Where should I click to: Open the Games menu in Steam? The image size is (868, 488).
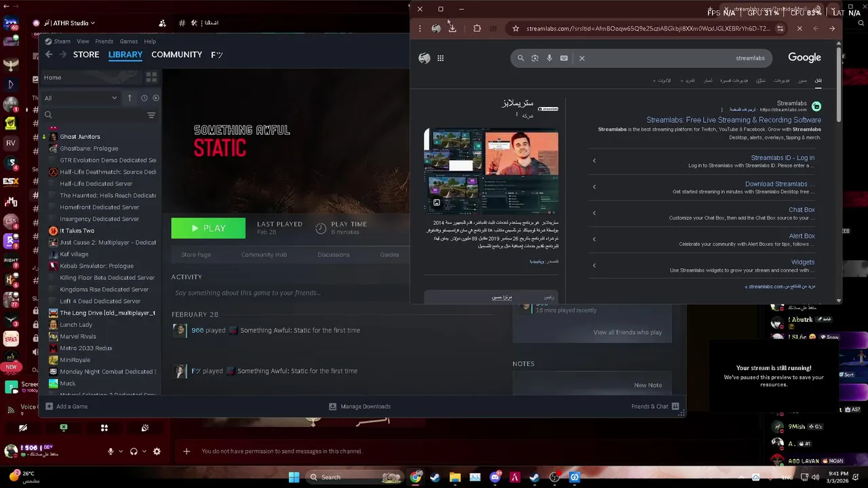click(129, 41)
